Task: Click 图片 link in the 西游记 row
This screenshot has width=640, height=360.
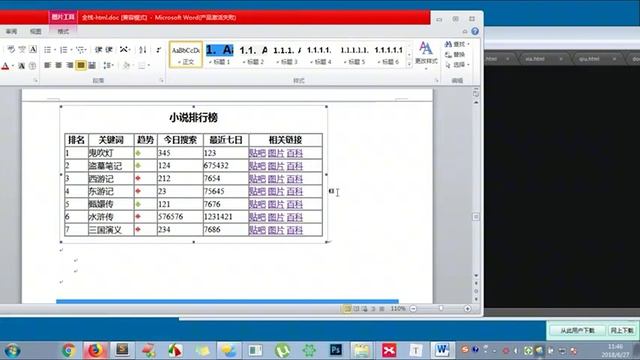Action: (276, 179)
